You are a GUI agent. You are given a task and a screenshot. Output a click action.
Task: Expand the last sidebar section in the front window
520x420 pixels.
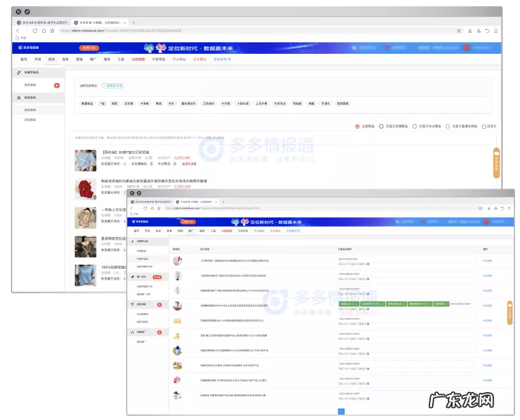148,332
